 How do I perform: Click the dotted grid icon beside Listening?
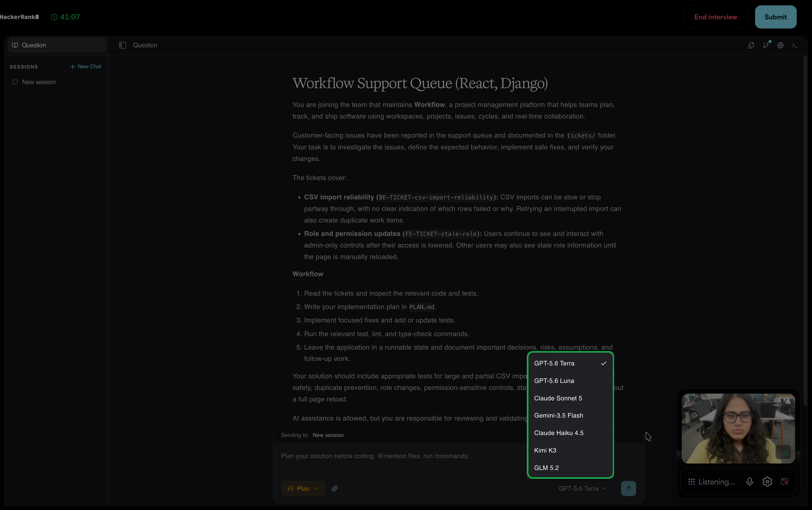(692, 482)
